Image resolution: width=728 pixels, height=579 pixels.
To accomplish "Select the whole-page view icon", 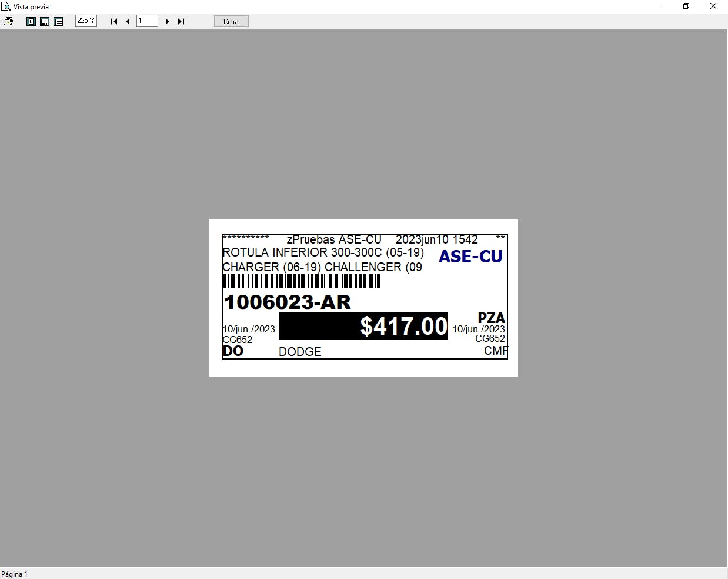I will (x=31, y=21).
